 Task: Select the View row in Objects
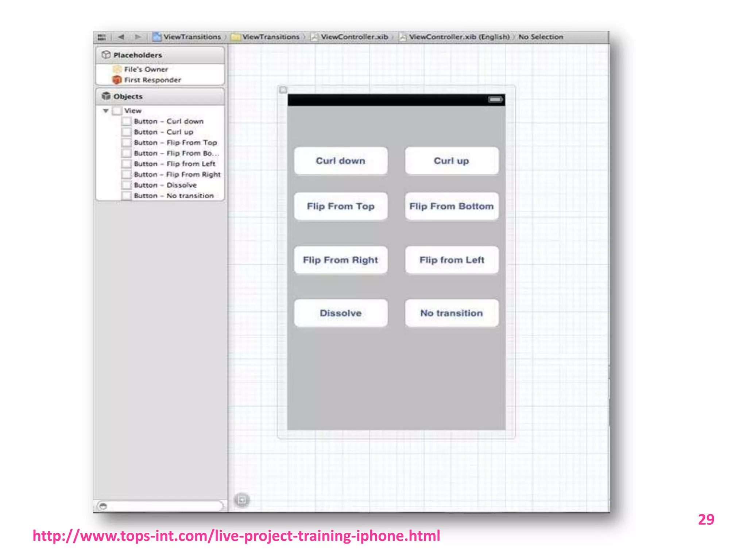pyautogui.click(x=160, y=111)
